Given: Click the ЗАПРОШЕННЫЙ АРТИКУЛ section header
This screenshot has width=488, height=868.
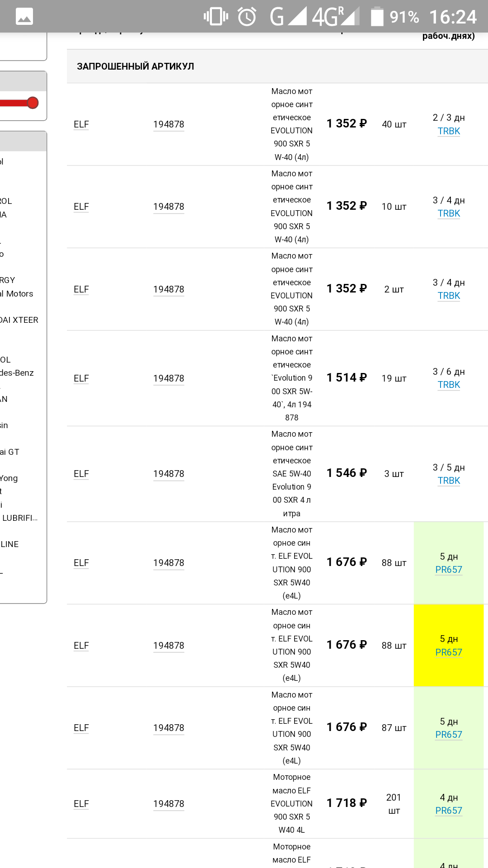Looking at the screenshot, I should [x=136, y=66].
